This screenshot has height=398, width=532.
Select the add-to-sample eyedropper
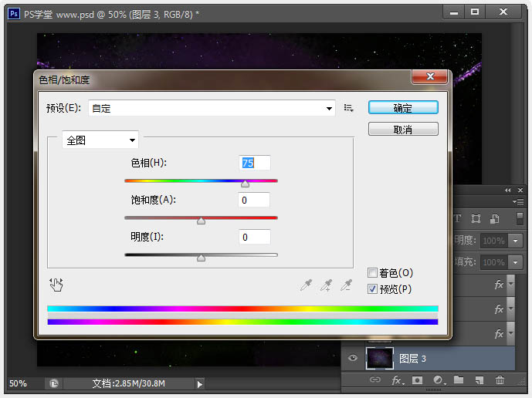pyautogui.click(x=327, y=285)
